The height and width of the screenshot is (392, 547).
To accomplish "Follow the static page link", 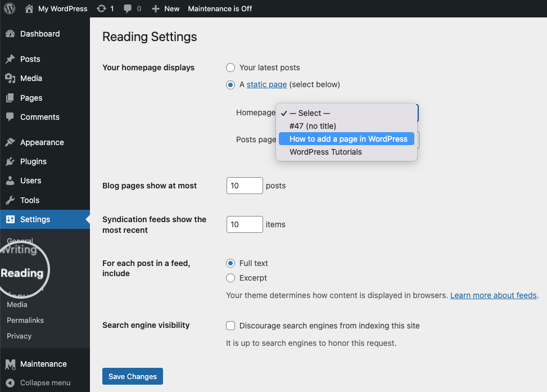I will click(267, 84).
